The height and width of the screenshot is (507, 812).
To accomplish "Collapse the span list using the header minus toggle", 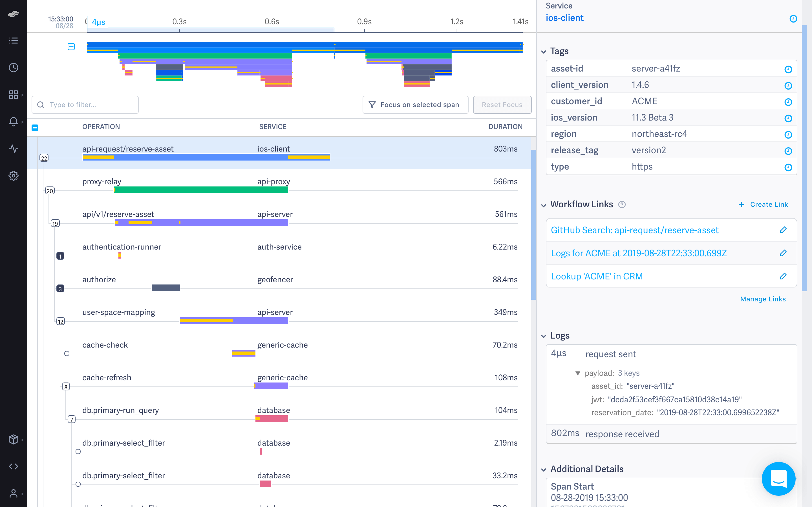I will pyautogui.click(x=35, y=127).
